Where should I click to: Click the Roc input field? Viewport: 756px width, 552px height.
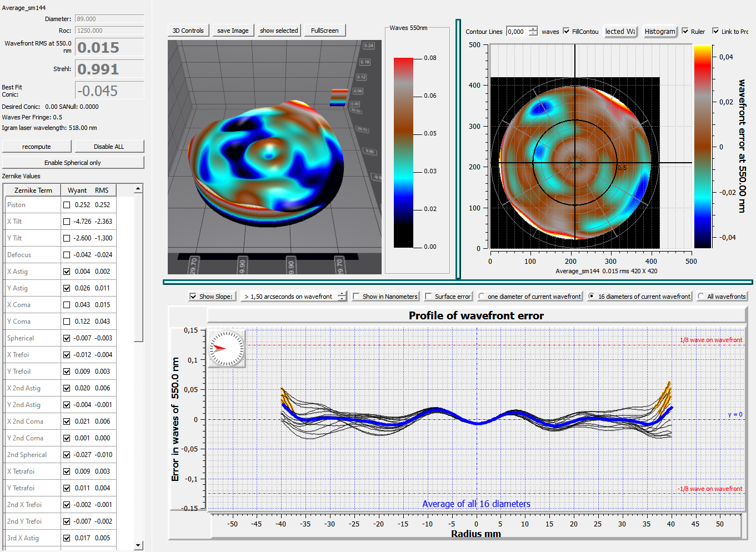109,31
